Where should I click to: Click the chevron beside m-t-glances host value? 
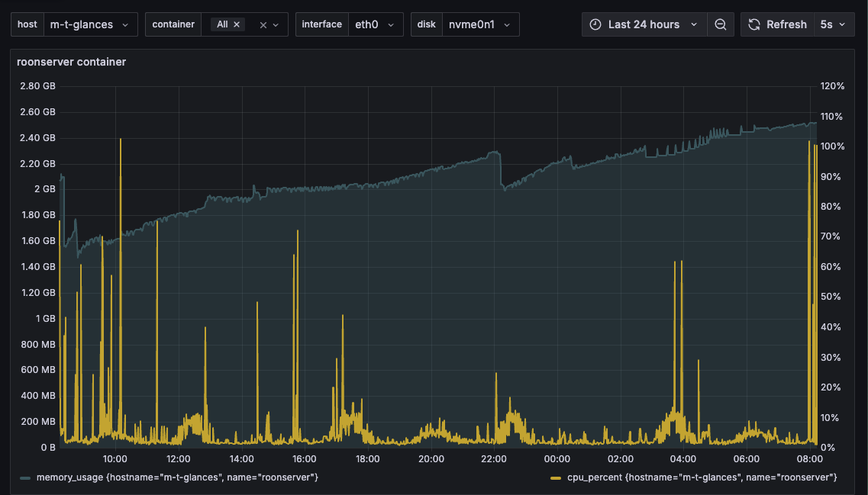[125, 24]
